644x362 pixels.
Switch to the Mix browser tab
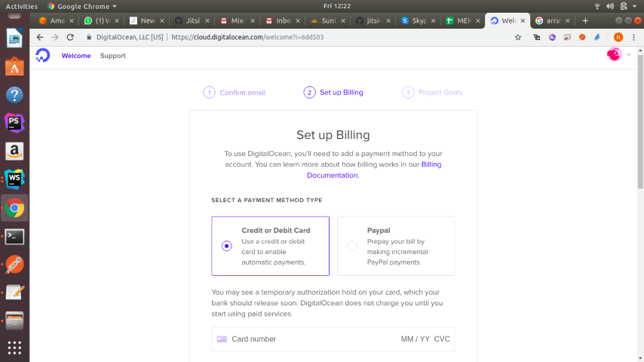(x=238, y=20)
